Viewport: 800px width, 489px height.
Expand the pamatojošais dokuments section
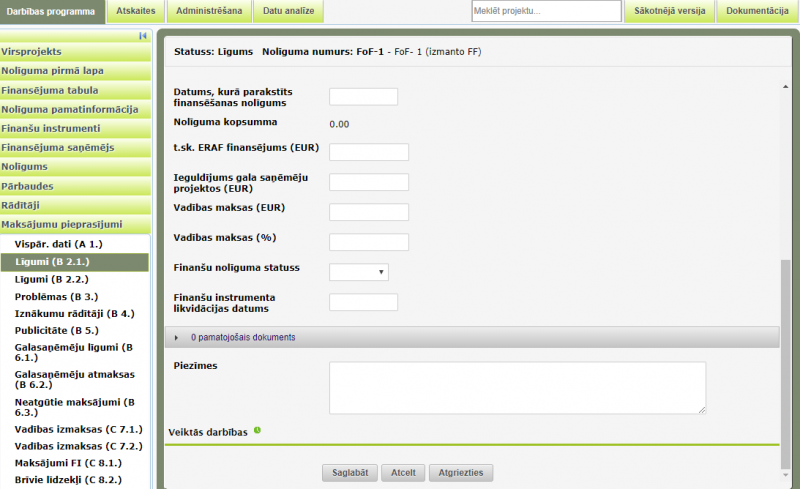(x=177, y=337)
